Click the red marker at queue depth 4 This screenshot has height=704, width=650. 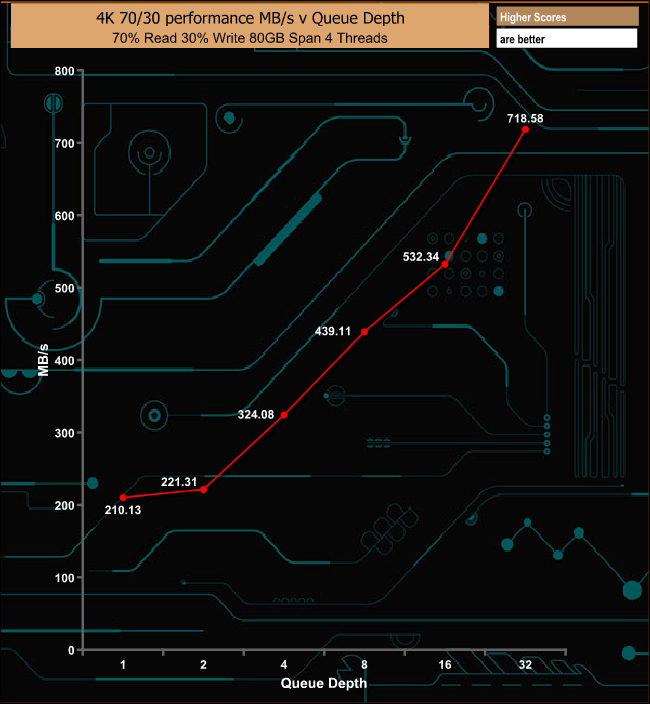[x=284, y=415]
